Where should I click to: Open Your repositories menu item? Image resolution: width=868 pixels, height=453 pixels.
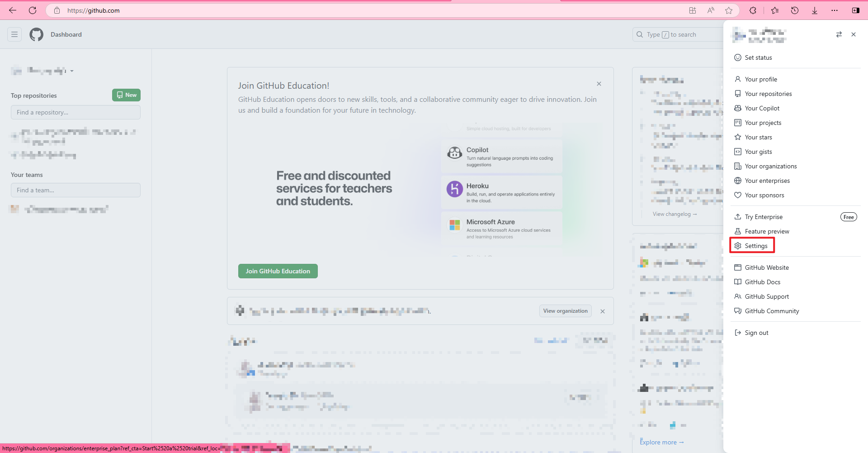(796, 94)
